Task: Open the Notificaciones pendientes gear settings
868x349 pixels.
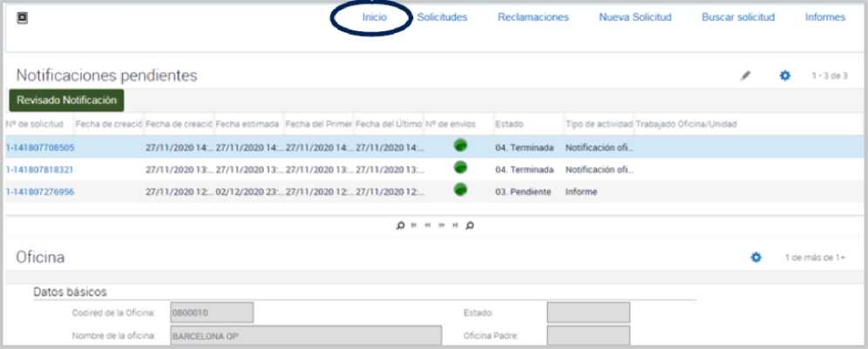Action: (784, 76)
